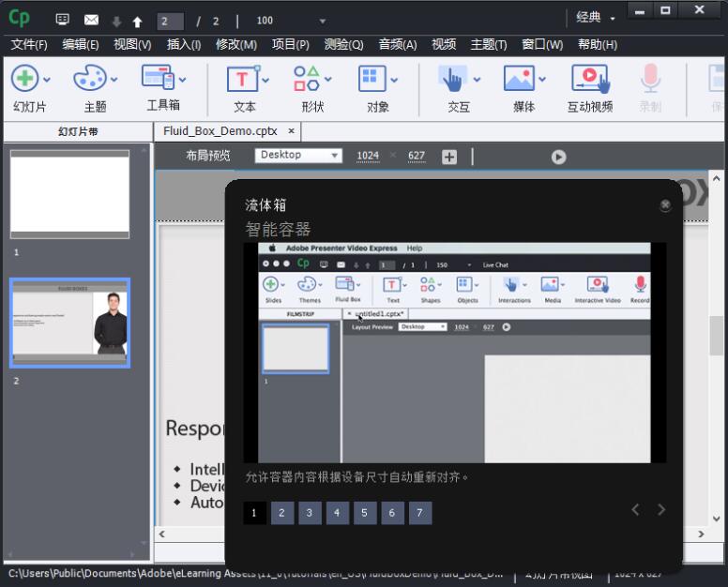
Task: Open the workspace 经典 dropdown
Action: point(596,18)
